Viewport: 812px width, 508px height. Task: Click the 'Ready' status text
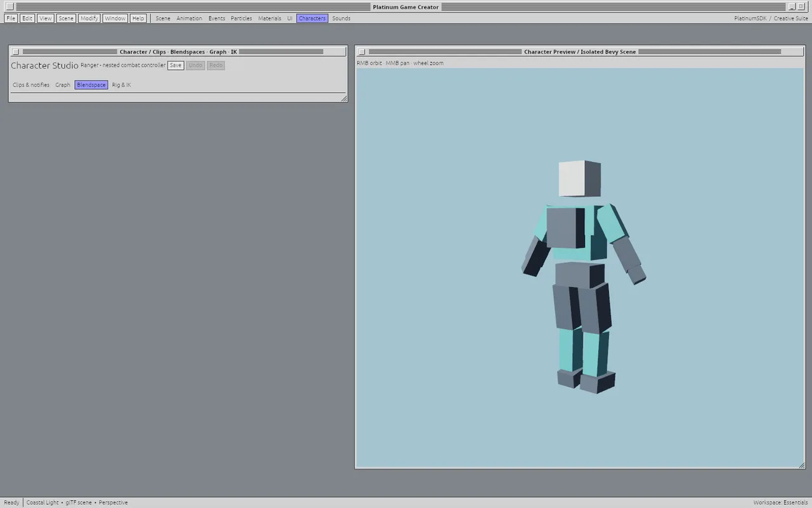point(11,502)
